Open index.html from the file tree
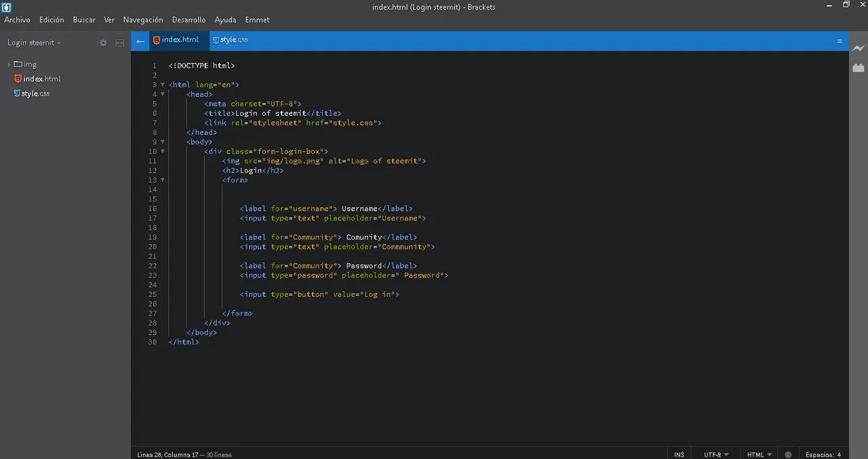The height and width of the screenshot is (459, 868). tap(42, 79)
